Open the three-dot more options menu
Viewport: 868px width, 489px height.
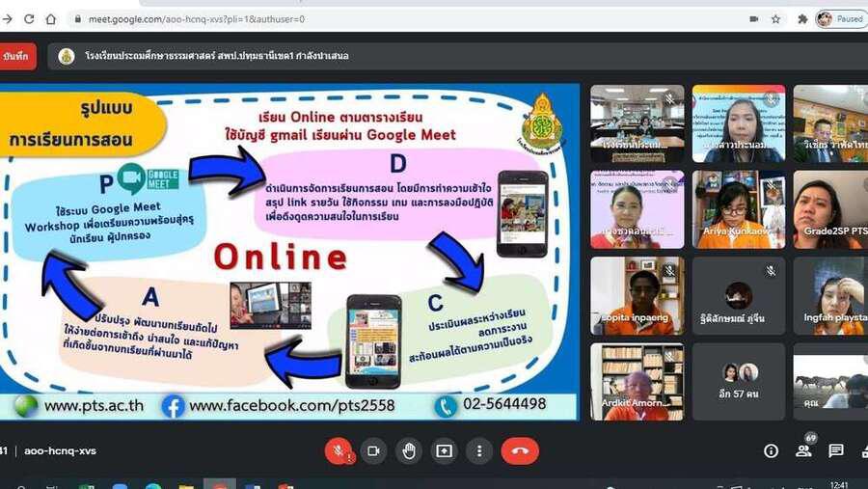click(479, 450)
